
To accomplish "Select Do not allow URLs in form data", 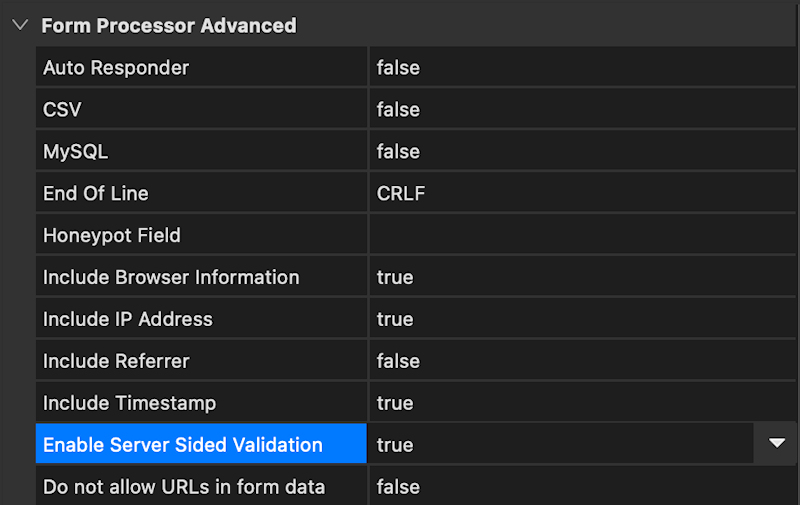I will [x=184, y=487].
